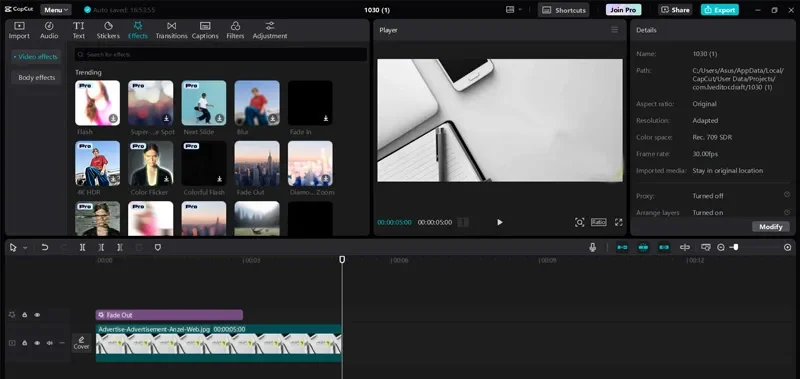The image size is (800, 379).
Task: Open the Filters tab
Action: tap(235, 31)
